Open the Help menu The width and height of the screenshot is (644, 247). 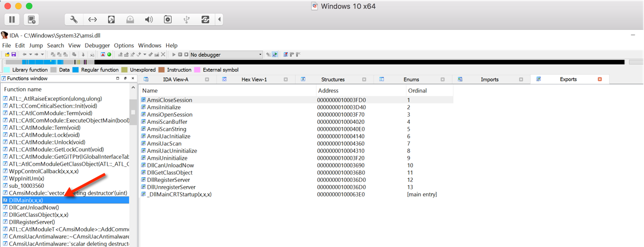coord(171,46)
